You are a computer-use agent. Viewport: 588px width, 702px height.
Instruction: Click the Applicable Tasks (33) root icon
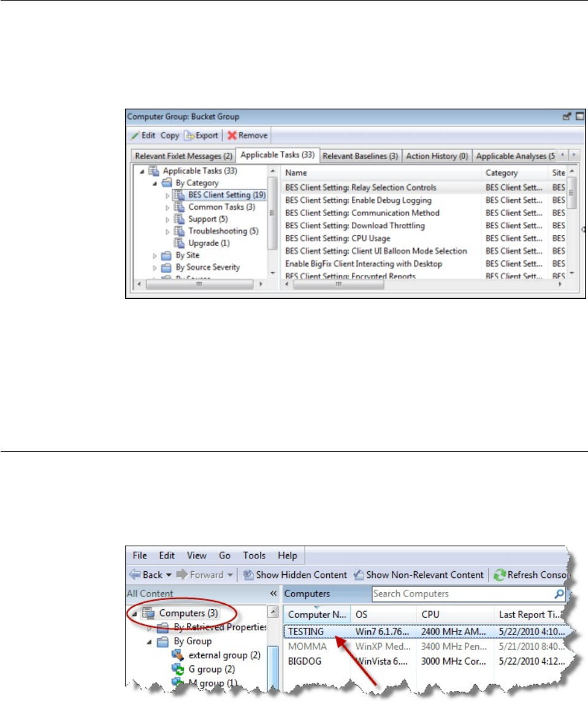click(154, 171)
